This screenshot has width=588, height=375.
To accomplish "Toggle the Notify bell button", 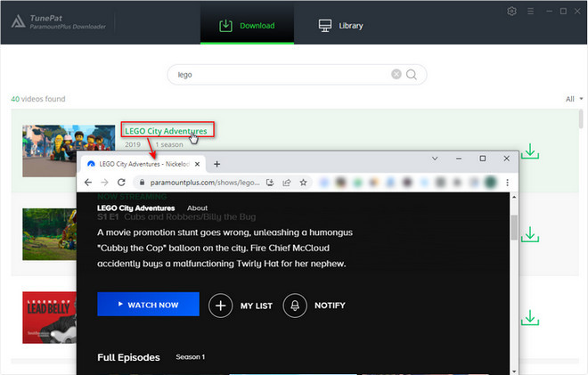I will 294,306.
